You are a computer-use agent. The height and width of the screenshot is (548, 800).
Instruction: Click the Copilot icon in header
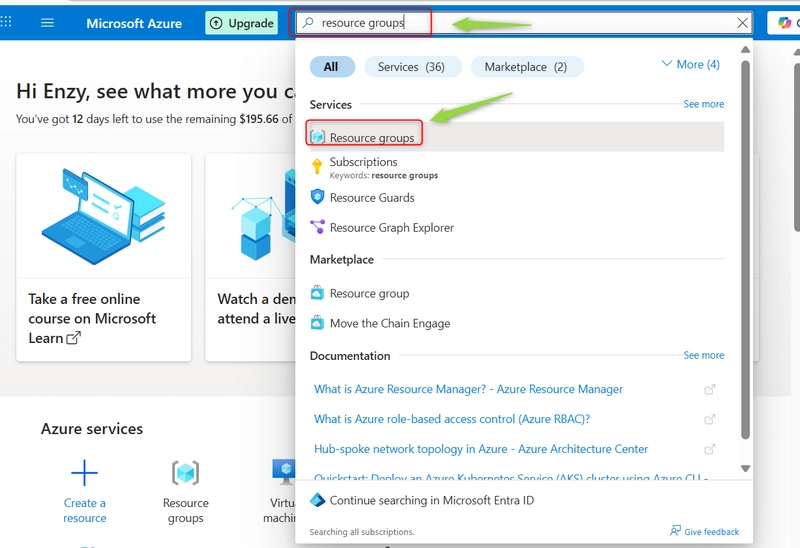tap(784, 23)
